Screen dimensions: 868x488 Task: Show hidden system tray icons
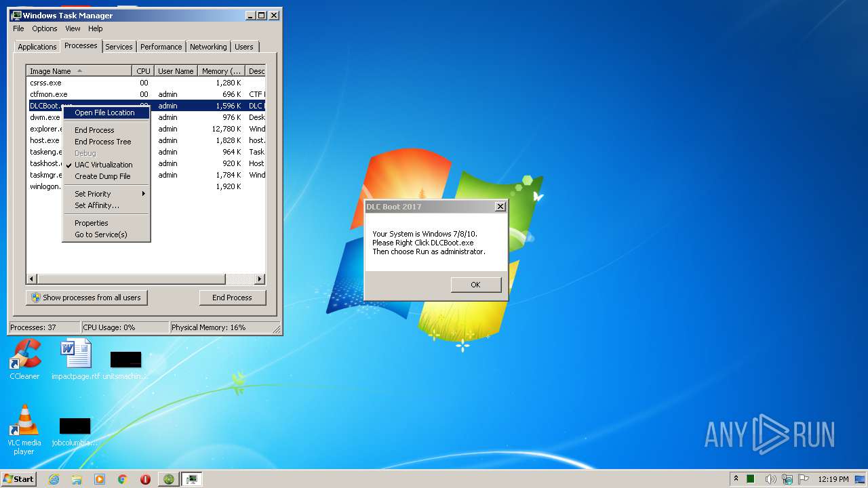coord(736,479)
